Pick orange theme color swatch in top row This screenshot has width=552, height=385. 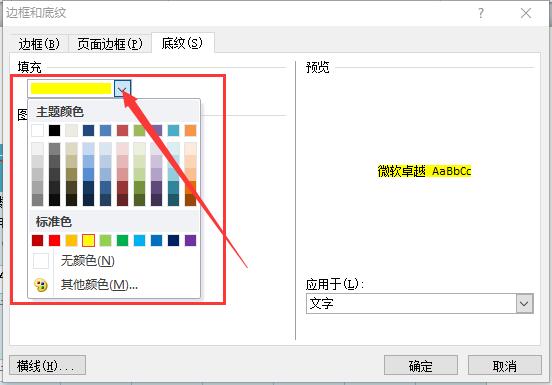tap(190, 130)
